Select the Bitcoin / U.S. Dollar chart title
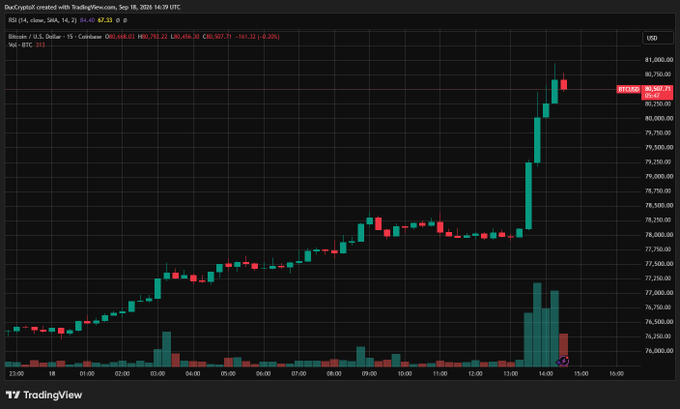 coord(55,37)
